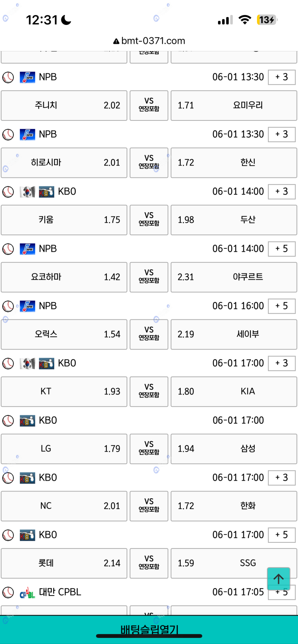Click the NPB logo above Yokohama match
The width and height of the screenshot is (298, 644).
27,249
